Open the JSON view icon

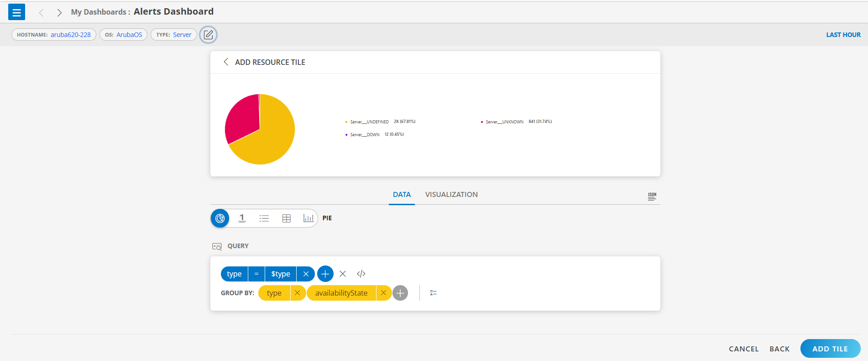pos(652,196)
